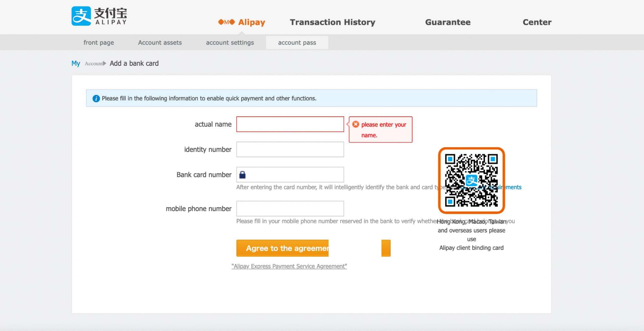This screenshot has height=331, width=644.
Task: Open the Center navigation item
Action: coord(537,22)
